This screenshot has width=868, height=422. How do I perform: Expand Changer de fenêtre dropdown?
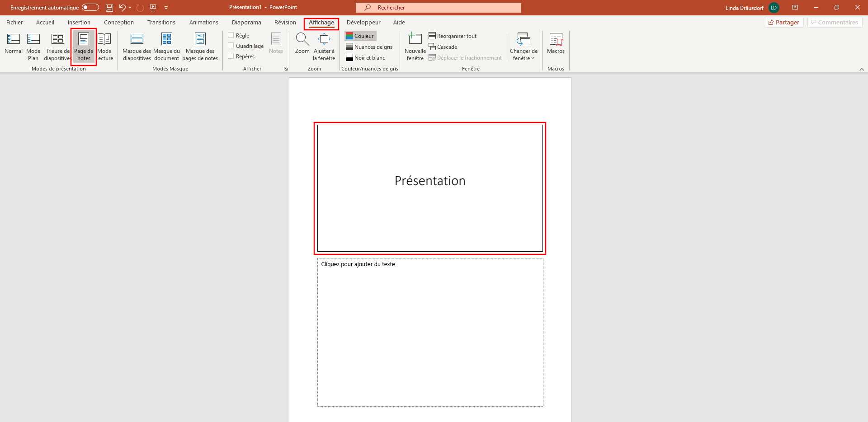tap(524, 47)
